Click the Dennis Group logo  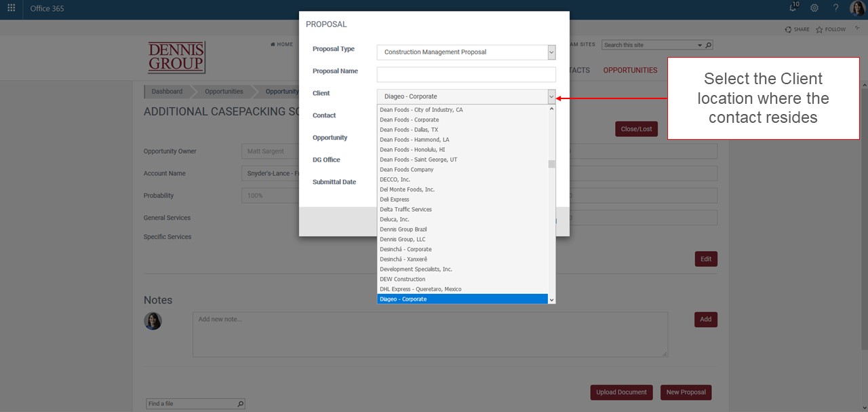point(176,57)
